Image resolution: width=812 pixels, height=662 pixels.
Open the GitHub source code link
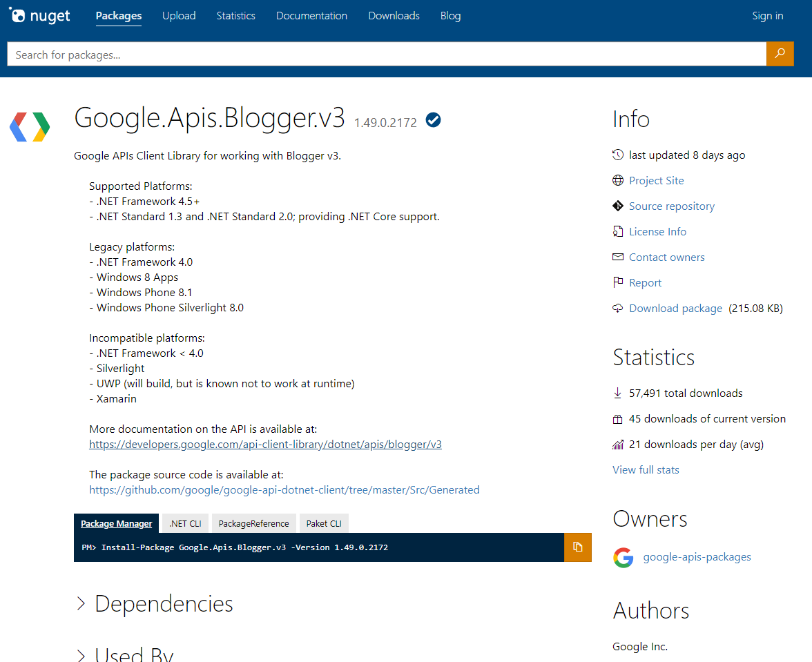pyautogui.click(x=284, y=489)
